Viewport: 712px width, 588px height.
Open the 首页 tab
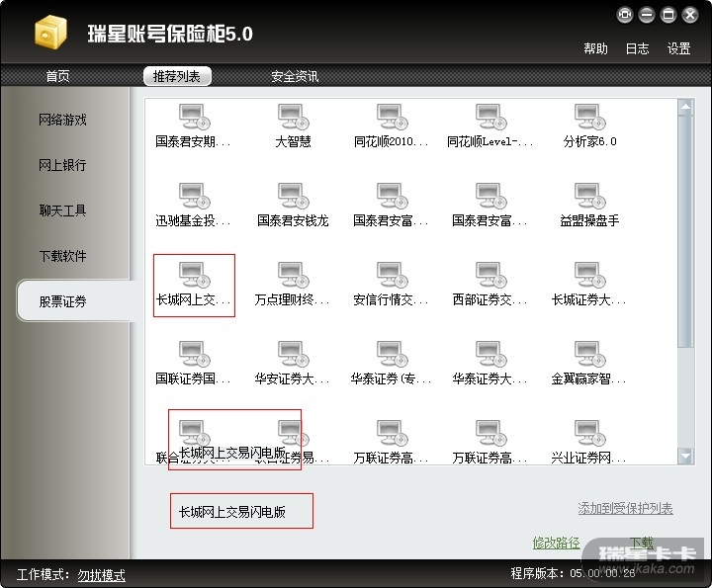[x=57, y=76]
